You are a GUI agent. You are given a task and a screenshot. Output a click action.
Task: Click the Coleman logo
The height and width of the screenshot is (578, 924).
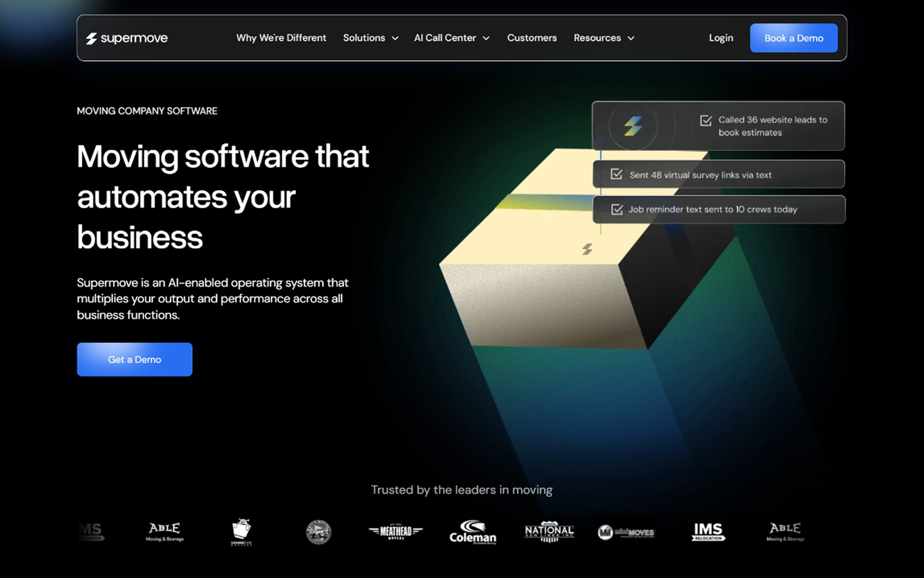pyautogui.click(x=473, y=532)
